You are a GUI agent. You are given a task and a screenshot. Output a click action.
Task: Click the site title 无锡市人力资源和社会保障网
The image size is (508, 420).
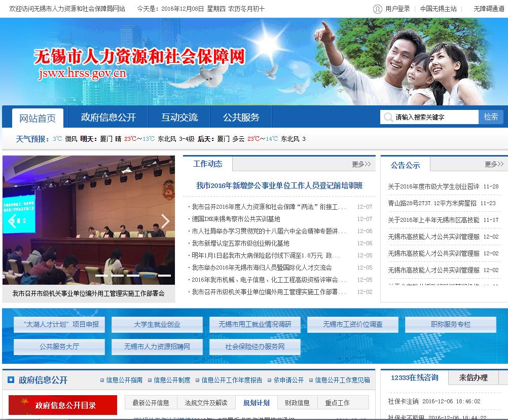139,56
